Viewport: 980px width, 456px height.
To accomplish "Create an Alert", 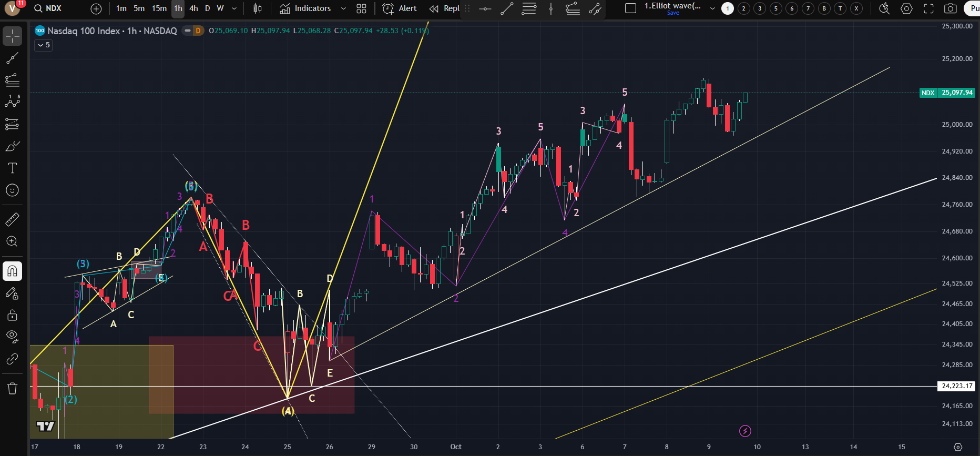I will 400,8.
